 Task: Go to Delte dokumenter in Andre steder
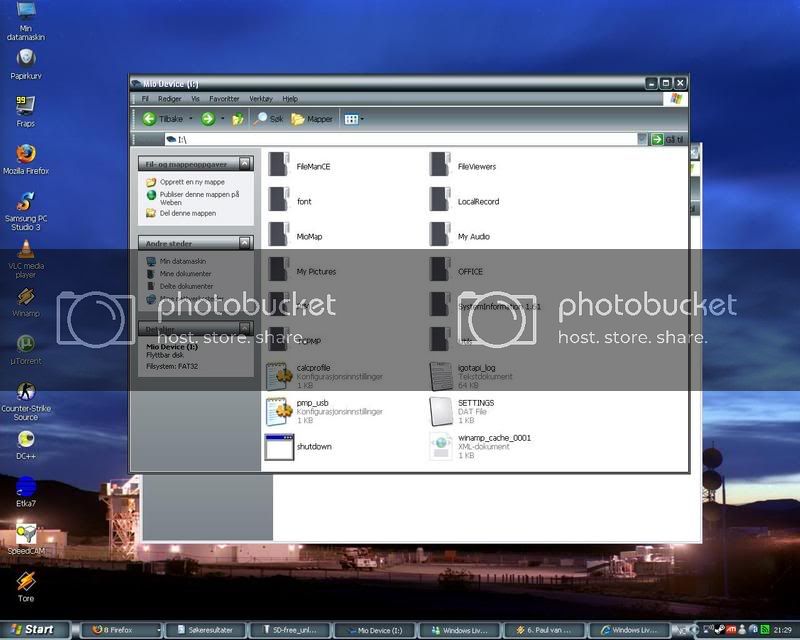pyautogui.click(x=180, y=286)
